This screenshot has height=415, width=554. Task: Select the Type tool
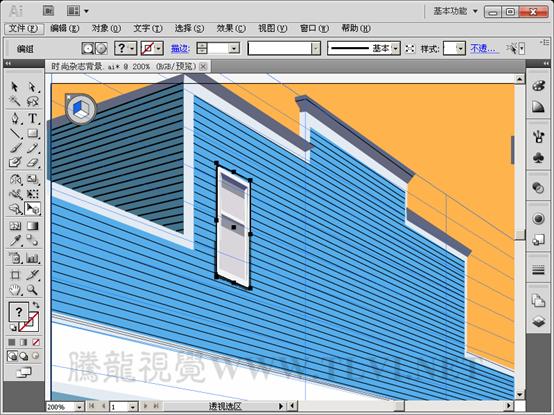click(x=32, y=118)
